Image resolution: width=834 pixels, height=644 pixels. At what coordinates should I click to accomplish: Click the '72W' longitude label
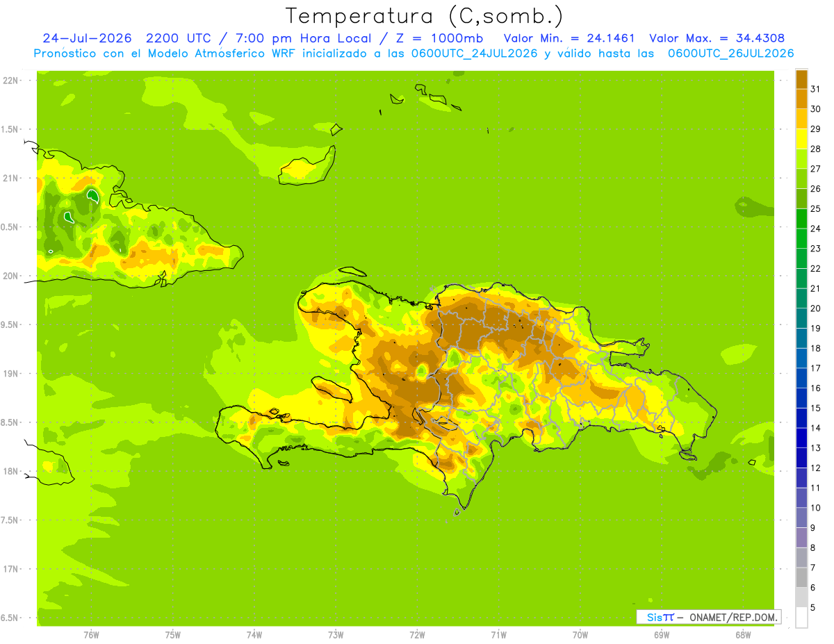(x=417, y=634)
